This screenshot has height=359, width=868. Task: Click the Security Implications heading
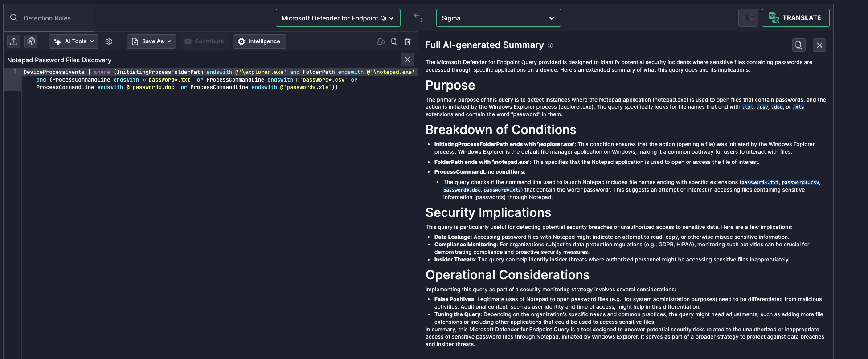[x=488, y=212]
